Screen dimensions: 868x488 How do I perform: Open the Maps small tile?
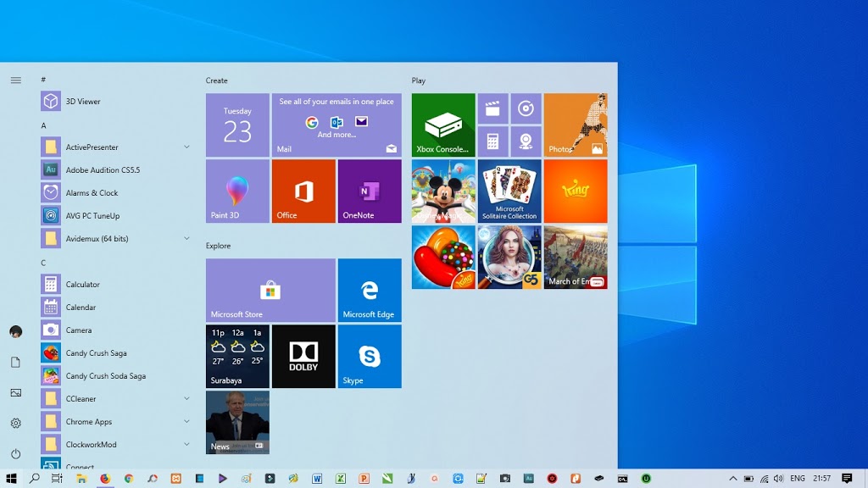526,141
